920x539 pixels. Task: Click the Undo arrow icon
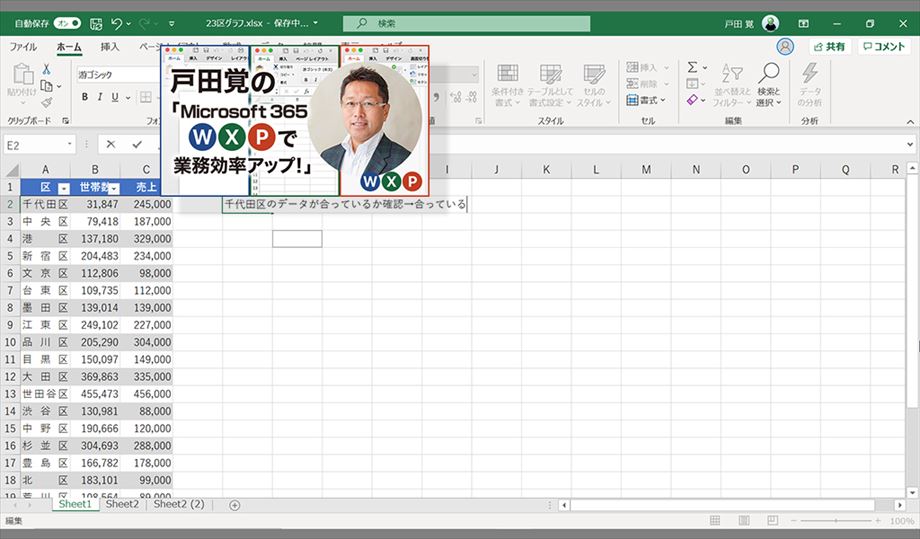click(x=116, y=24)
